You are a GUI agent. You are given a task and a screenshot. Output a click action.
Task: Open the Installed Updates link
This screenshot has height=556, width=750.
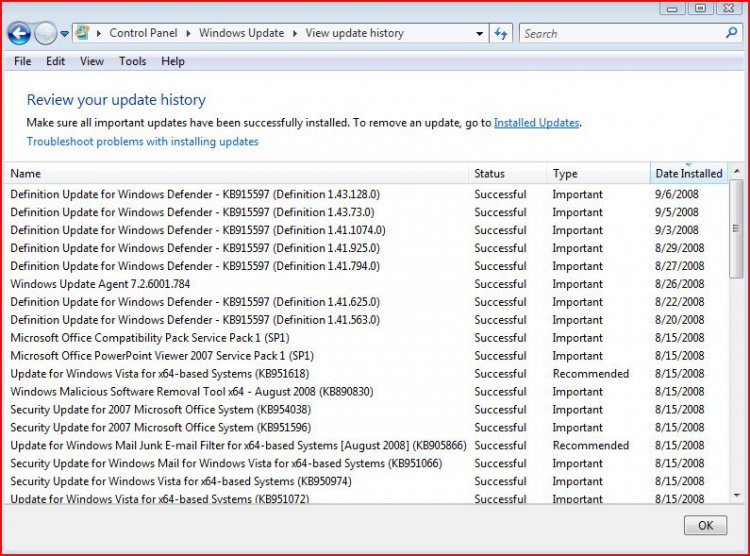[536, 123]
